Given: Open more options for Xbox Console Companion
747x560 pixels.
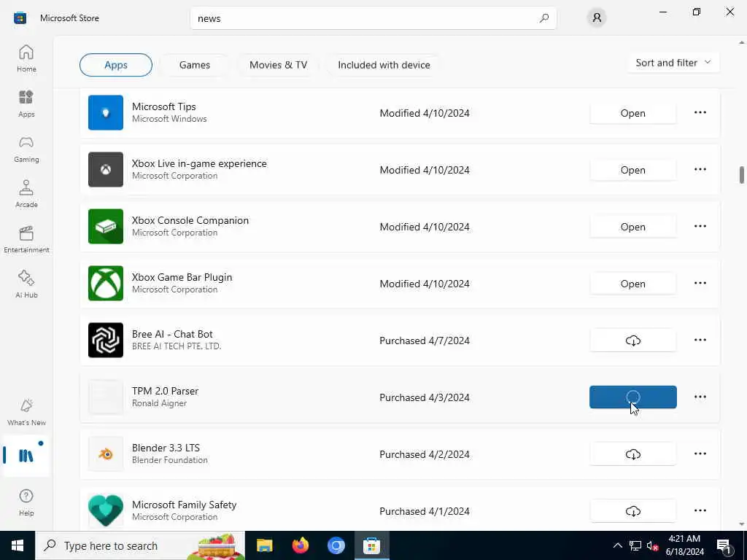Looking at the screenshot, I should [x=700, y=226].
